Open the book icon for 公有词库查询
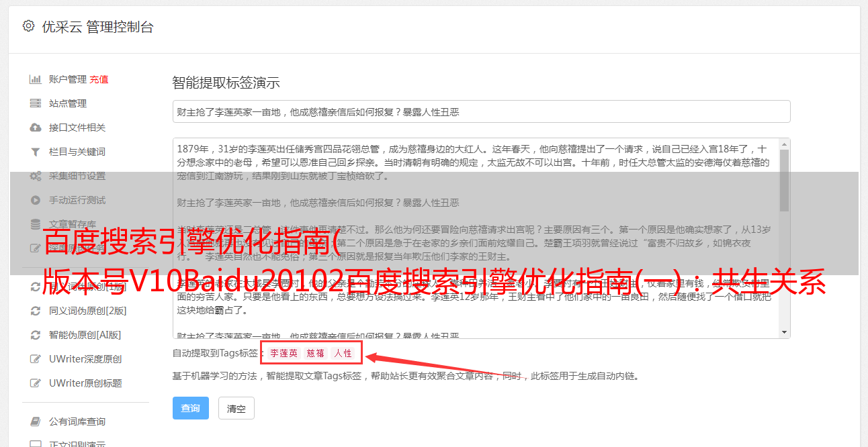The height and width of the screenshot is (447, 868). [x=36, y=421]
